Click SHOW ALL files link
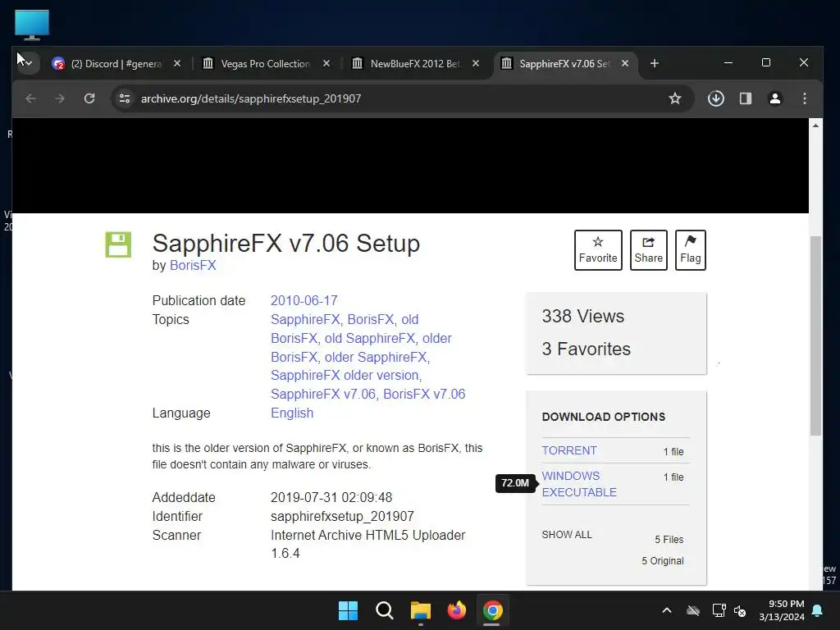Image resolution: width=840 pixels, height=630 pixels. (x=567, y=535)
